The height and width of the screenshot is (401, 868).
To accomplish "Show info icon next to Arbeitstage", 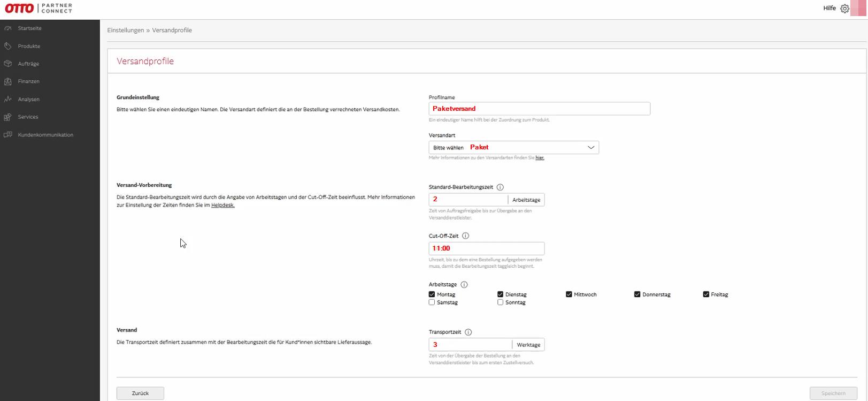I will pos(464,285).
